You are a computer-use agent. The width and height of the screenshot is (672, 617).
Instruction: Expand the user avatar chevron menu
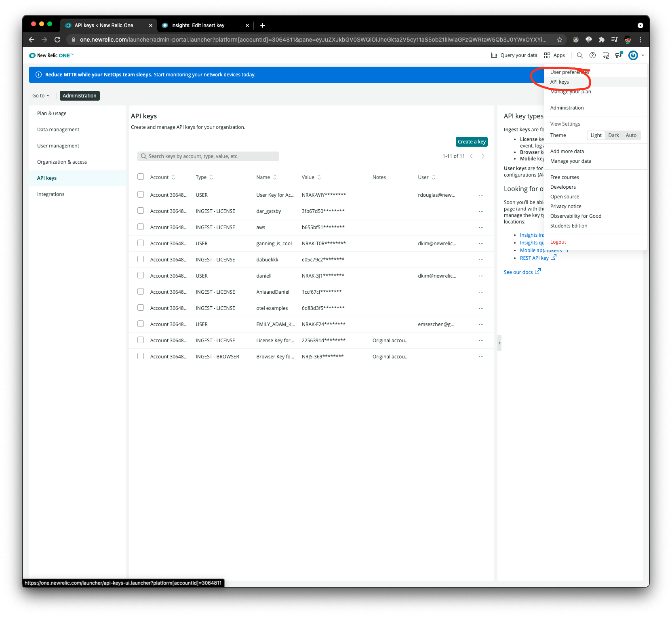[x=642, y=55]
